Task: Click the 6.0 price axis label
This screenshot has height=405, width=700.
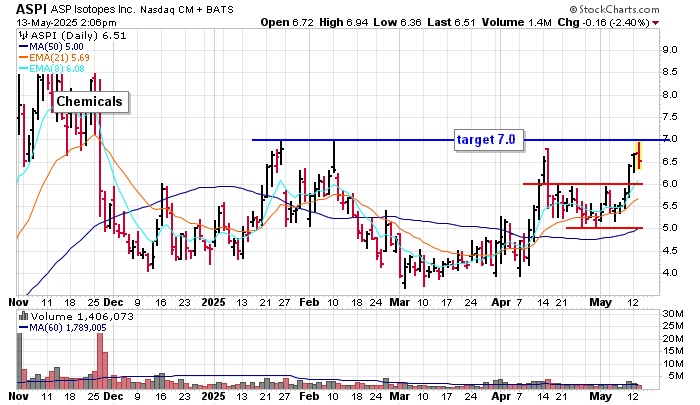Action: coord(669,184)
